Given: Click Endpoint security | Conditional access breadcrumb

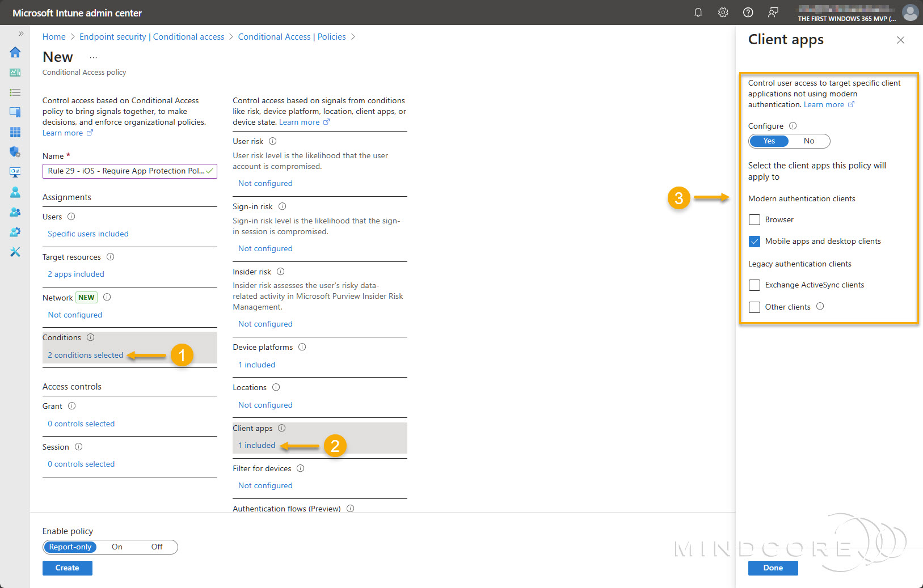Looking at the screenshot, I should click(152, 37).
